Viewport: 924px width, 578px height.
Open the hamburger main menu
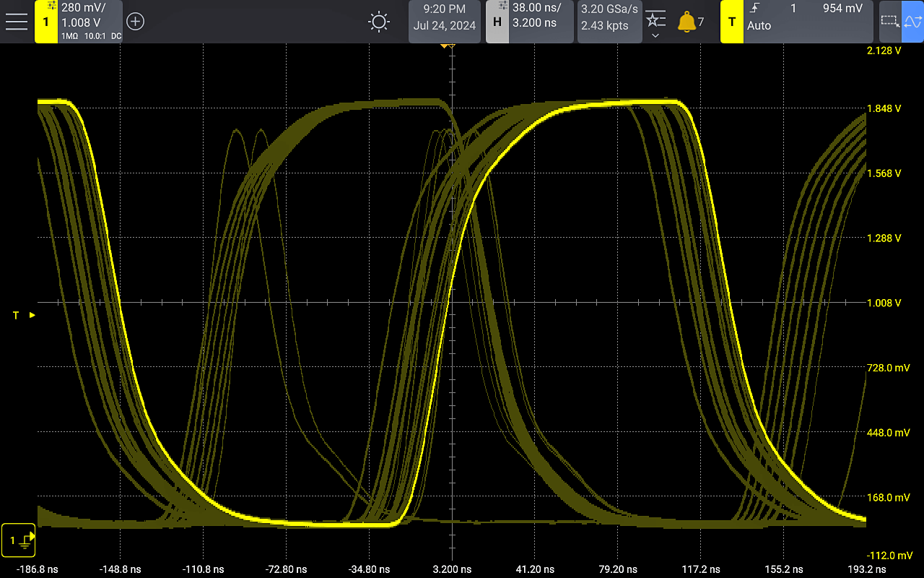(x=16, y=22)
